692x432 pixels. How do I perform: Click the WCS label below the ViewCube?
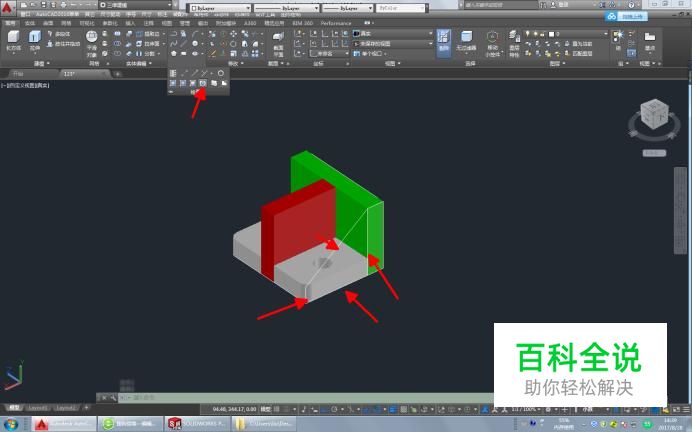click(654, 153)
